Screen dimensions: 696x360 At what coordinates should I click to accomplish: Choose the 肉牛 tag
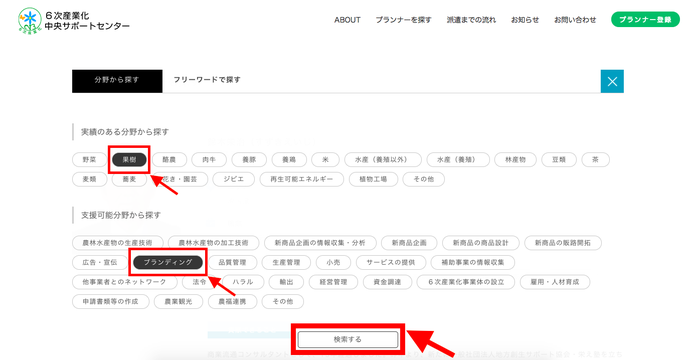click(x=209, y=159)
